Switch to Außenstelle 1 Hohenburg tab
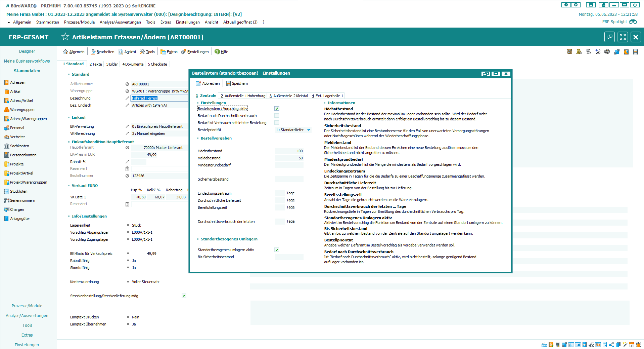 243,96
